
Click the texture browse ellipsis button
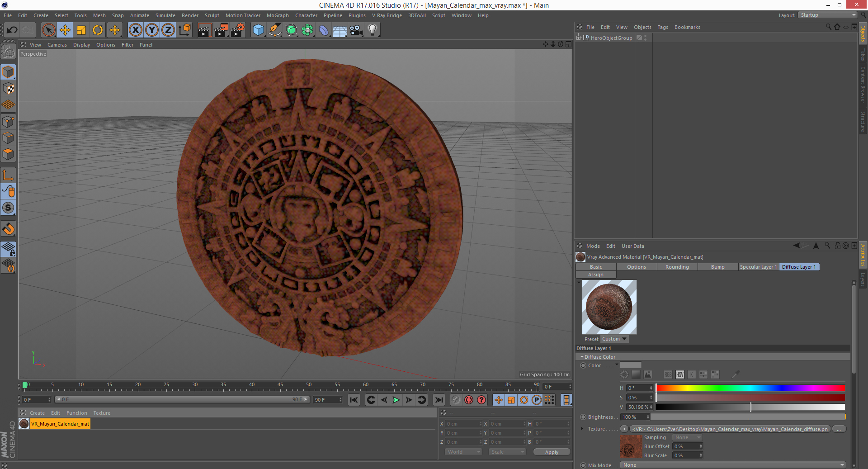(839, 429)
